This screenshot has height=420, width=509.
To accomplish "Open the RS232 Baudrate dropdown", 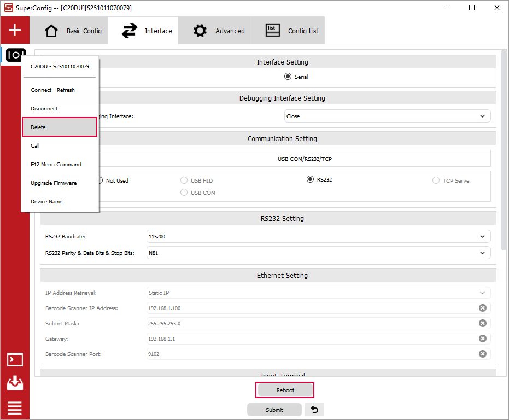I will pos(318,237).
